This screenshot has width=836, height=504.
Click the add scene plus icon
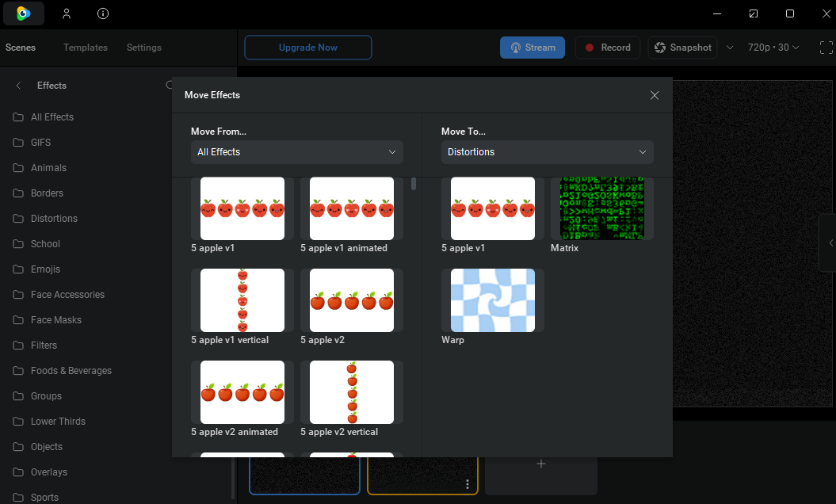541,464
